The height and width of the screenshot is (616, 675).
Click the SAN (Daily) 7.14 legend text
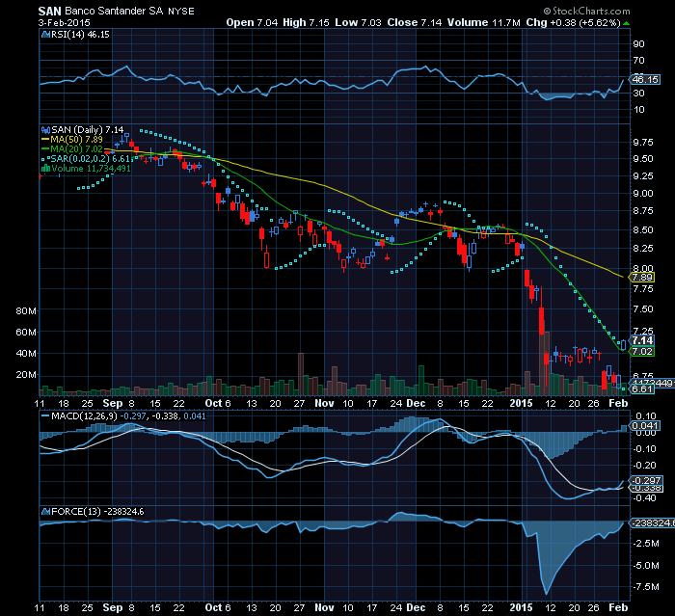pos(88,129)
